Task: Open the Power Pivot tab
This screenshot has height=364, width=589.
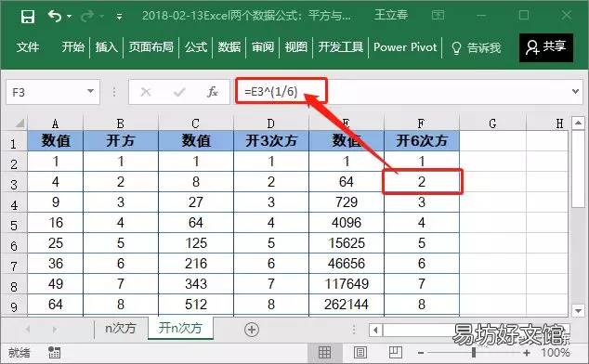Action: (x=405, y=47)
